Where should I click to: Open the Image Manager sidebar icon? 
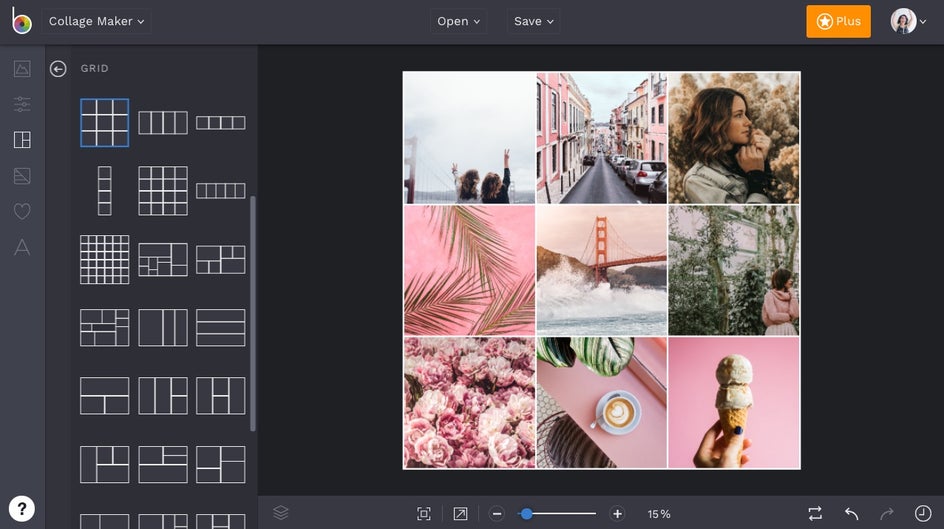22,69
